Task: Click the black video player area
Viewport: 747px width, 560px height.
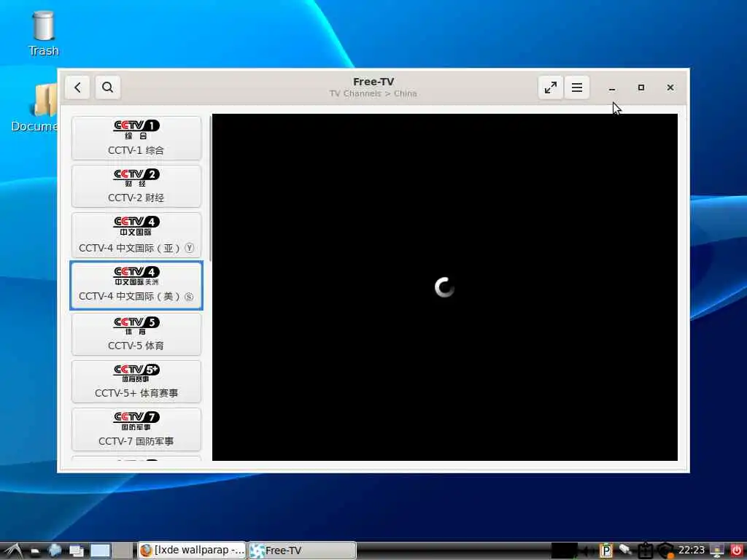Action: tap(444, 287)
